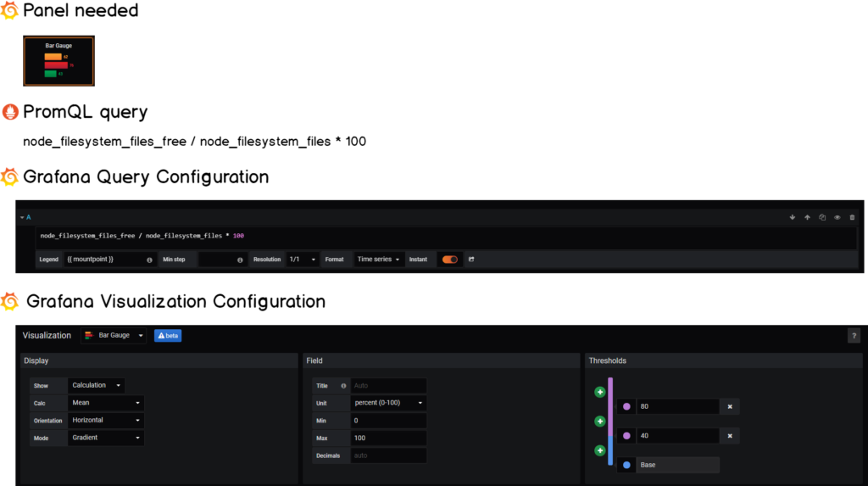Add threshold with top green plus

[x=599, y=393]
